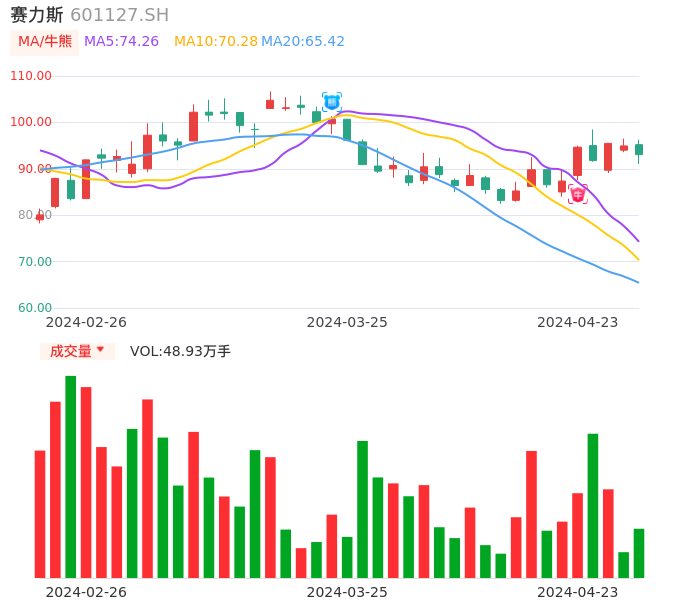Click the VOL:48.93万手 volume readout
The width and height of the screenshot is (686, 606).
pos(180,351)
